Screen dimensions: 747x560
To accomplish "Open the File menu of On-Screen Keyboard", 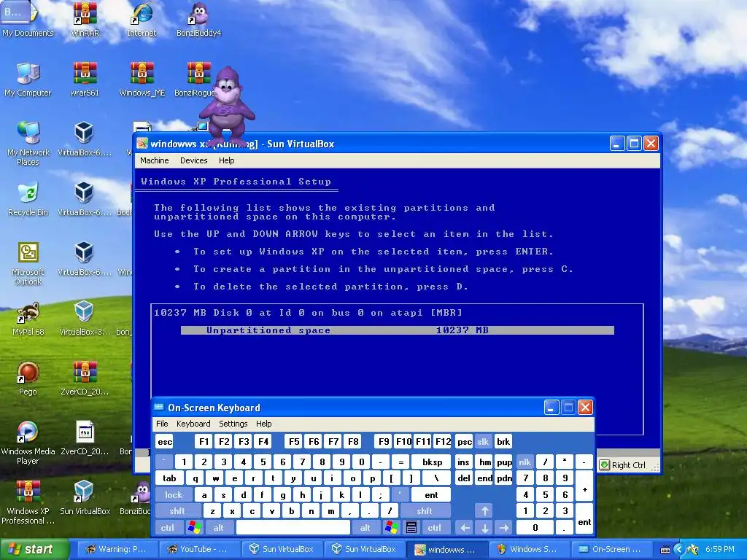I will coord(162,424).
